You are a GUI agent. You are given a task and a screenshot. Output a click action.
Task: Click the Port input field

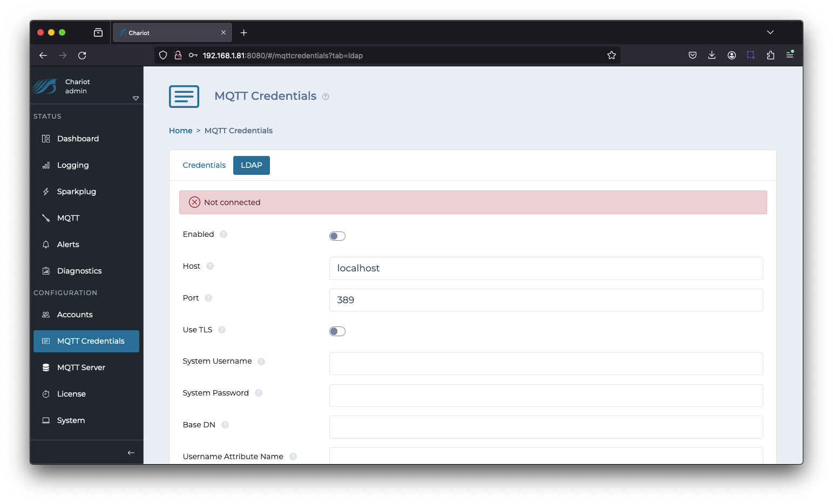[546, 300]
